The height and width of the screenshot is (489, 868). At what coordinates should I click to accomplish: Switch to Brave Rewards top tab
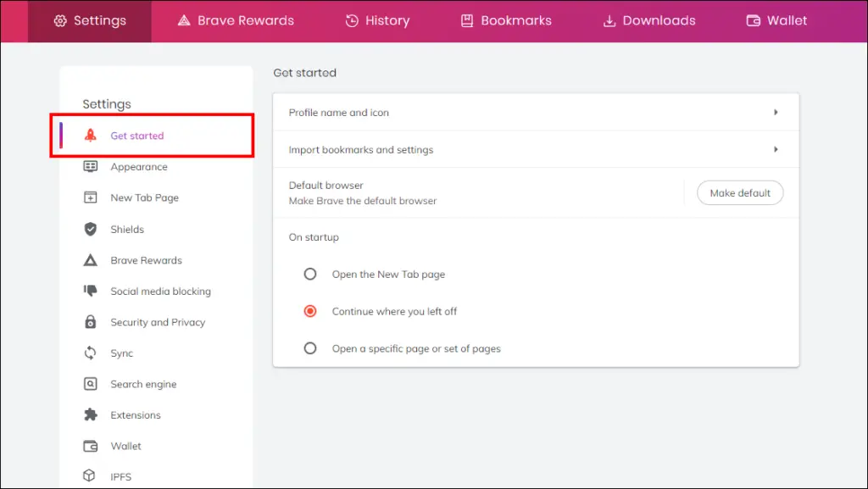pos(236,21)
